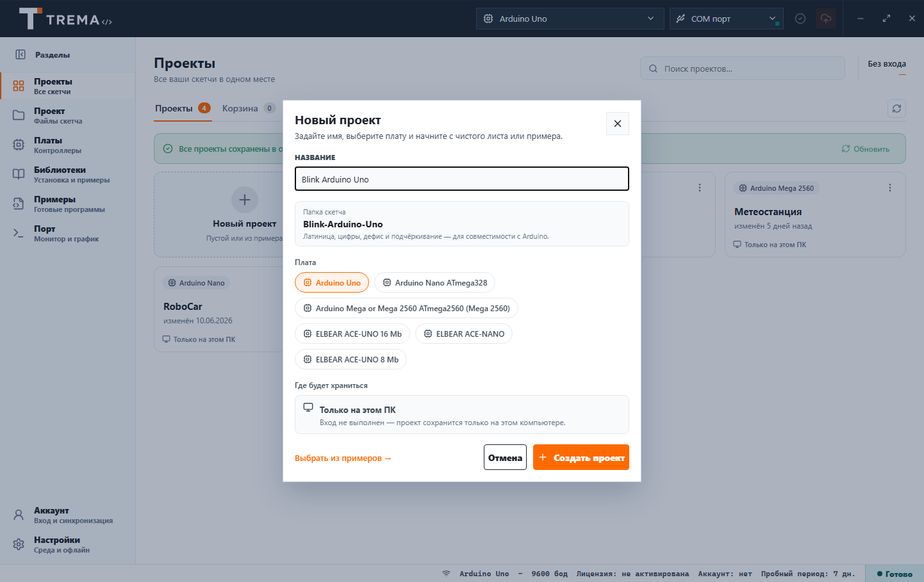Screen dimensions: 924x582
Task: Collapse the sidebar via Разделы icon
Action: point(21,54)
